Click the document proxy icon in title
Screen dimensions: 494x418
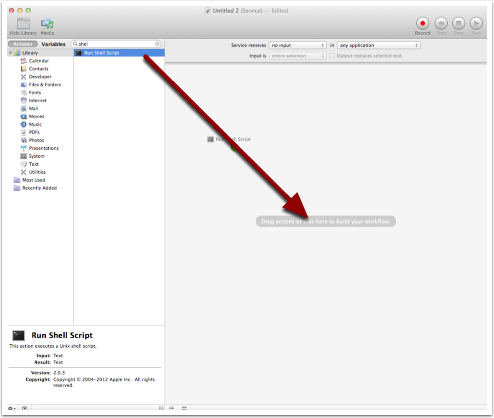pos(208,11)
